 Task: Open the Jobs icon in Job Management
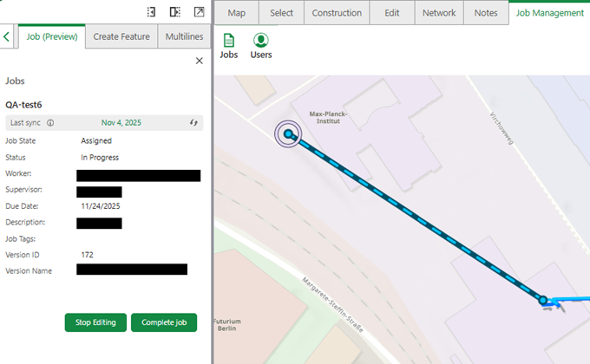pos(229,46)
